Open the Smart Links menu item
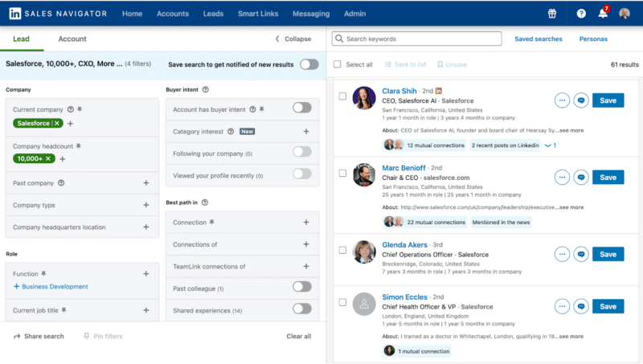643x364 pixels. click(x=258, y=14)
